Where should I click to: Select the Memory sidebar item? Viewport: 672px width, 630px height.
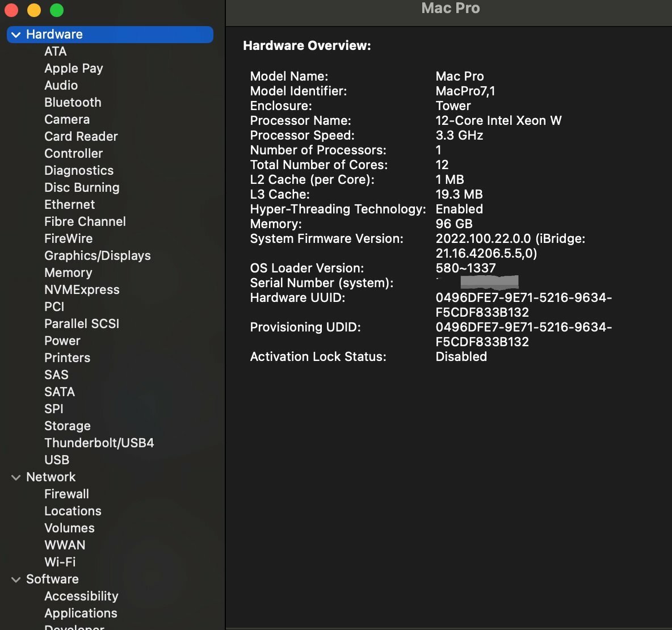pyautogui.click(x=68, y=272)
